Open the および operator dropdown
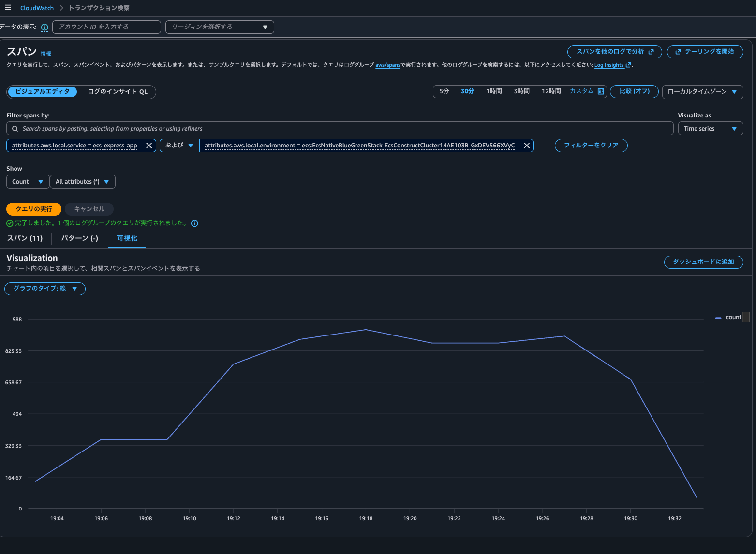The height and width of the screenshot is (554, 756). (x=179, y=145)
